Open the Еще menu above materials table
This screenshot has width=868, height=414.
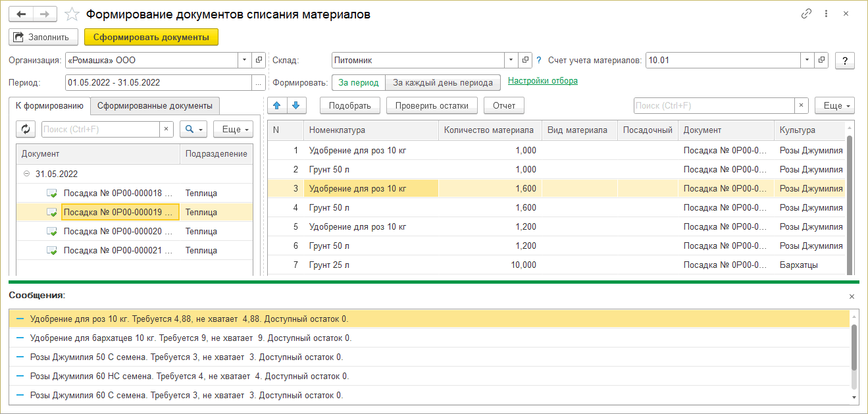coord(834,105)
